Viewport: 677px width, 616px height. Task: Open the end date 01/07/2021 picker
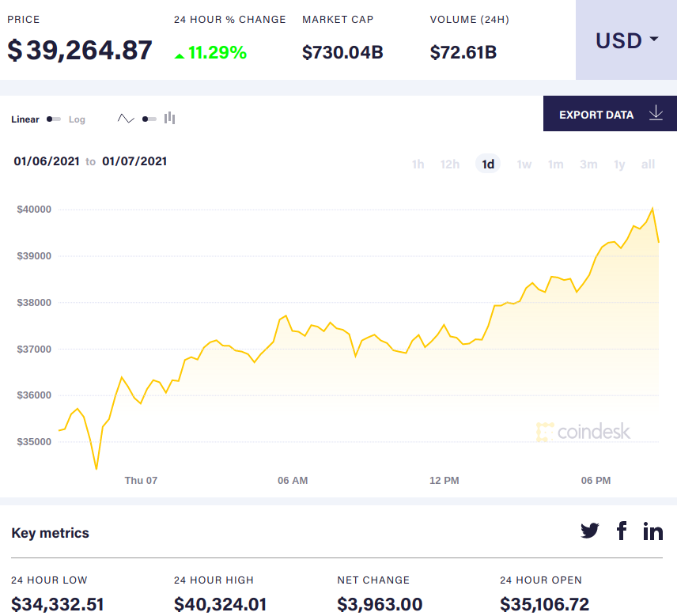134,161
